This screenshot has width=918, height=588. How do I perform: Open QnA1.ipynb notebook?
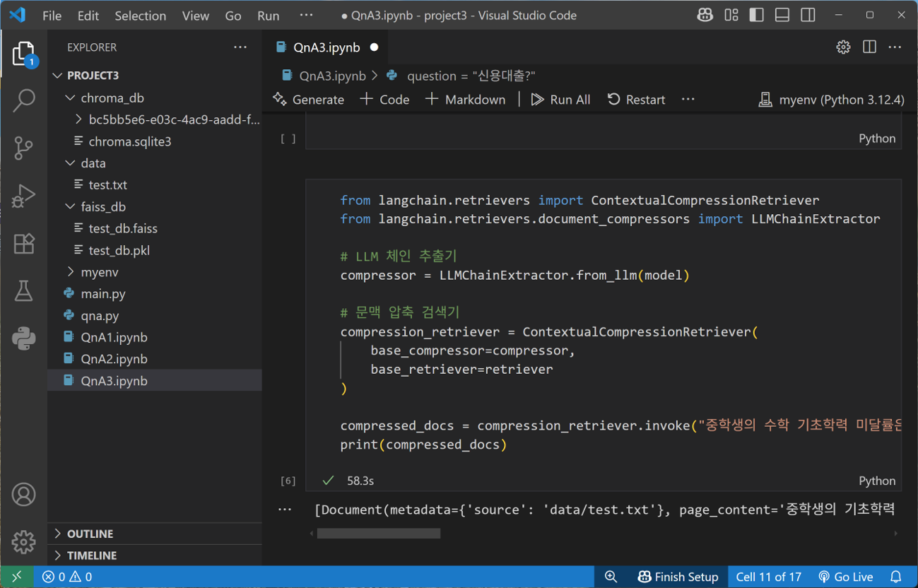pyautogui.click(x=155, y=337)
